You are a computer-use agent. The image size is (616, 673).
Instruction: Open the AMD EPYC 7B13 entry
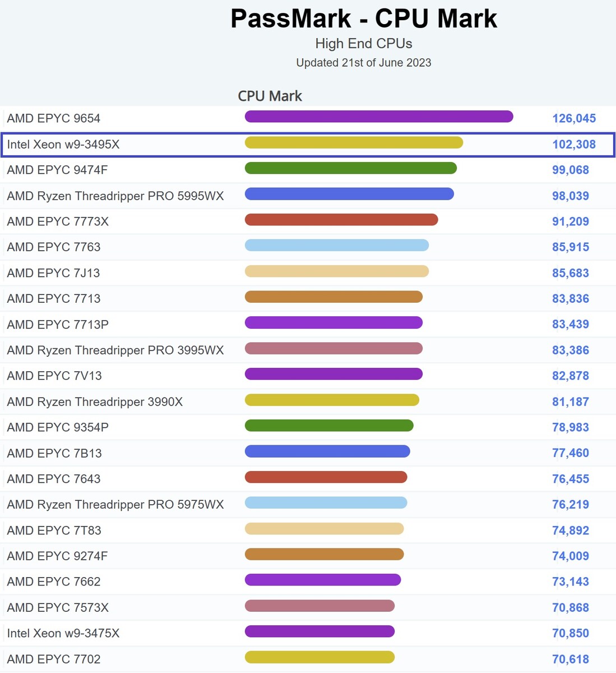54,453
